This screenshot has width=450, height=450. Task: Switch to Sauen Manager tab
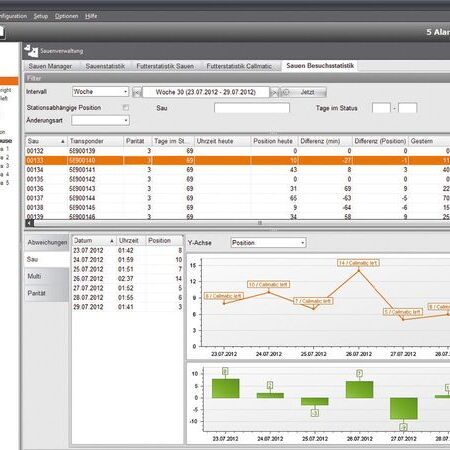click(x=50, y=66)
